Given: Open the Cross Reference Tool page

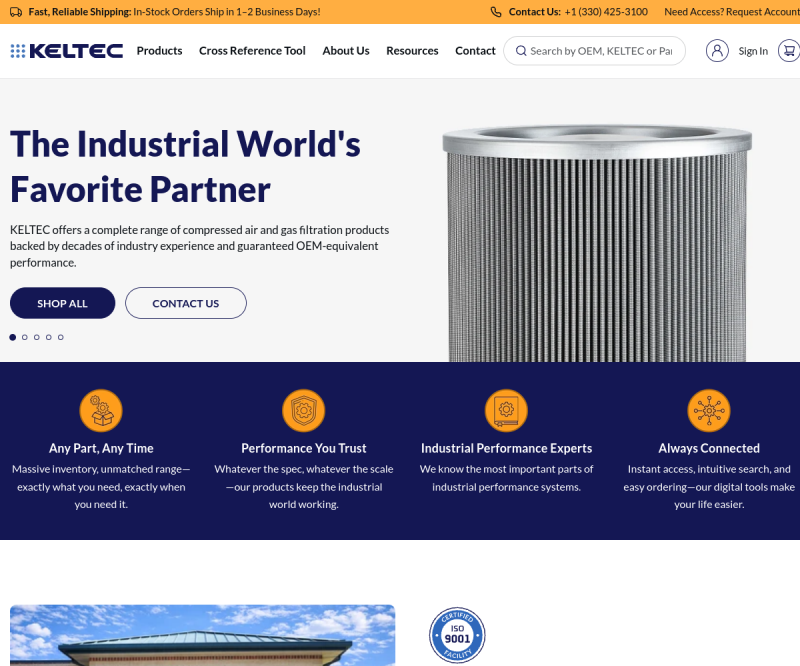Looking at the screenshot, I should coord(252,51).
